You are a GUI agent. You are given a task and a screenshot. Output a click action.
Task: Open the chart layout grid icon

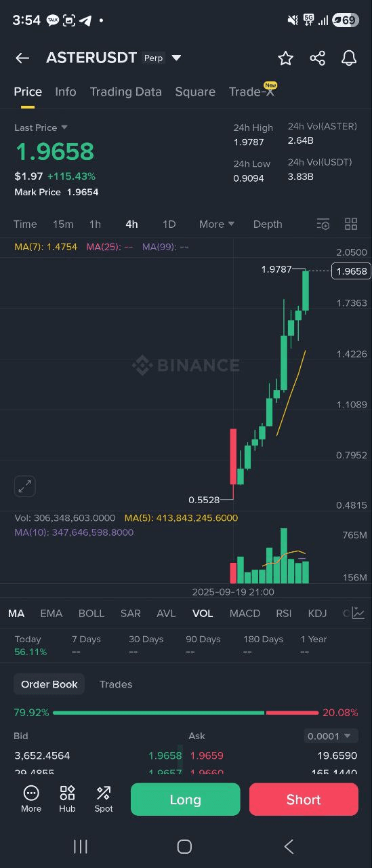point(351,224)
